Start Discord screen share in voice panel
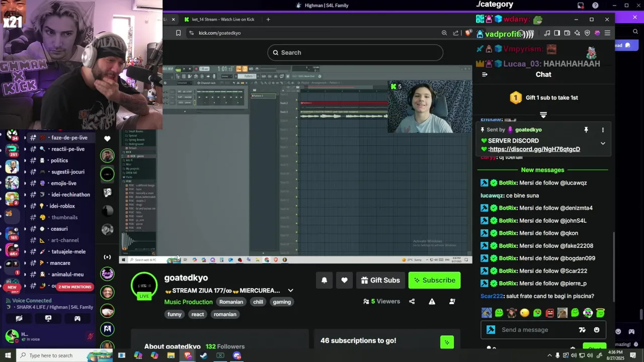644x362 pixels. 48,318
